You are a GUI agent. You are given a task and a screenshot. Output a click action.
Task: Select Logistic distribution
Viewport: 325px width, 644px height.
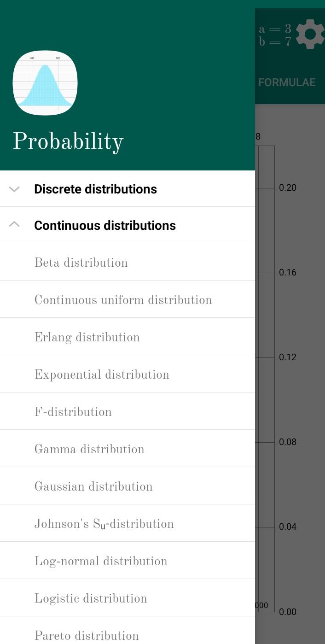tap(128, 598)
